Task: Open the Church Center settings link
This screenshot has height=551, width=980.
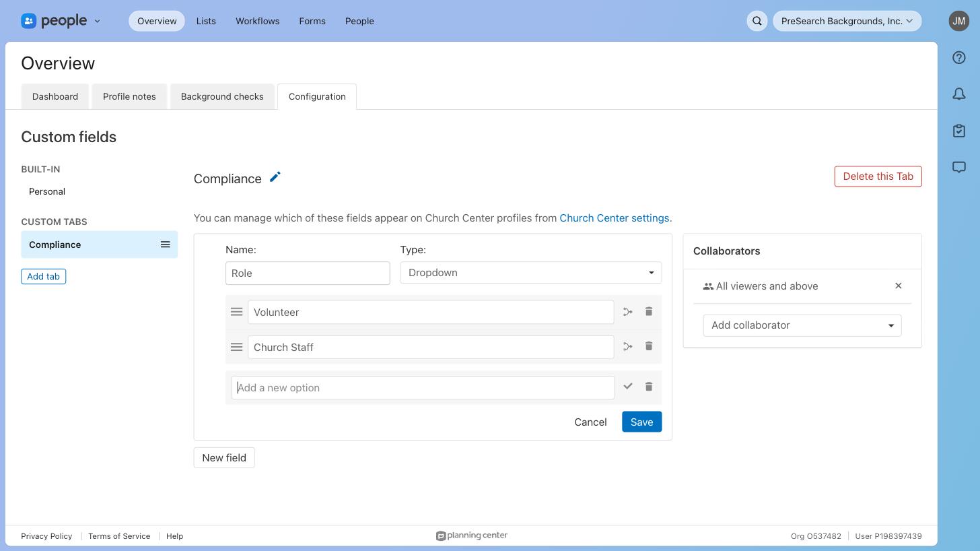Action: pyautogui.click(x=614, y=218)
